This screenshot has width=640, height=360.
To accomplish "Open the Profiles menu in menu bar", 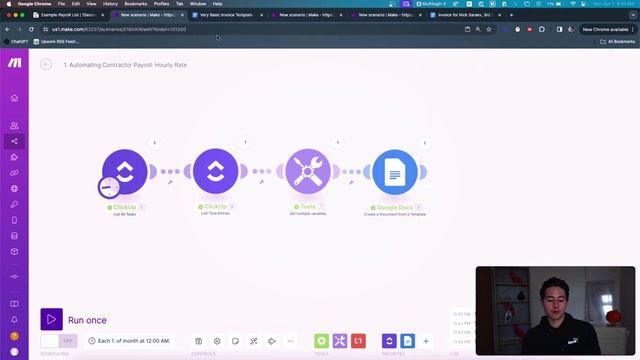I will 161,4.
